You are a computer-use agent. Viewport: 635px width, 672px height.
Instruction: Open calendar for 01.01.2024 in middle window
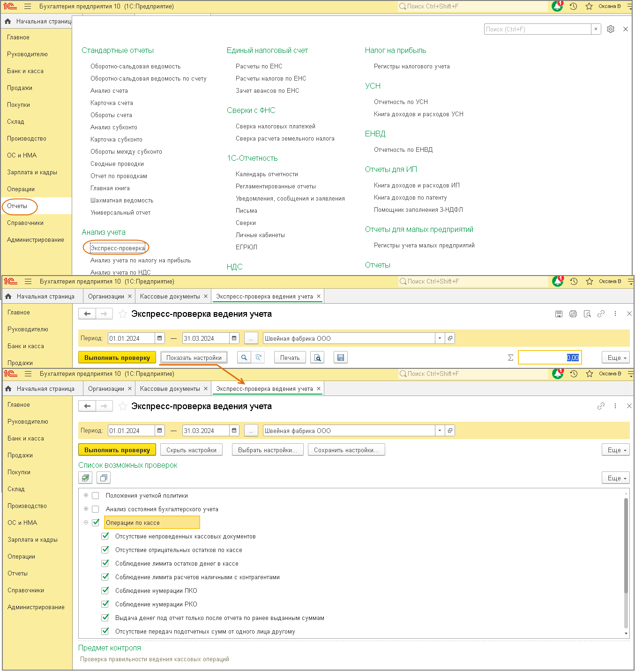coord(160,338)
